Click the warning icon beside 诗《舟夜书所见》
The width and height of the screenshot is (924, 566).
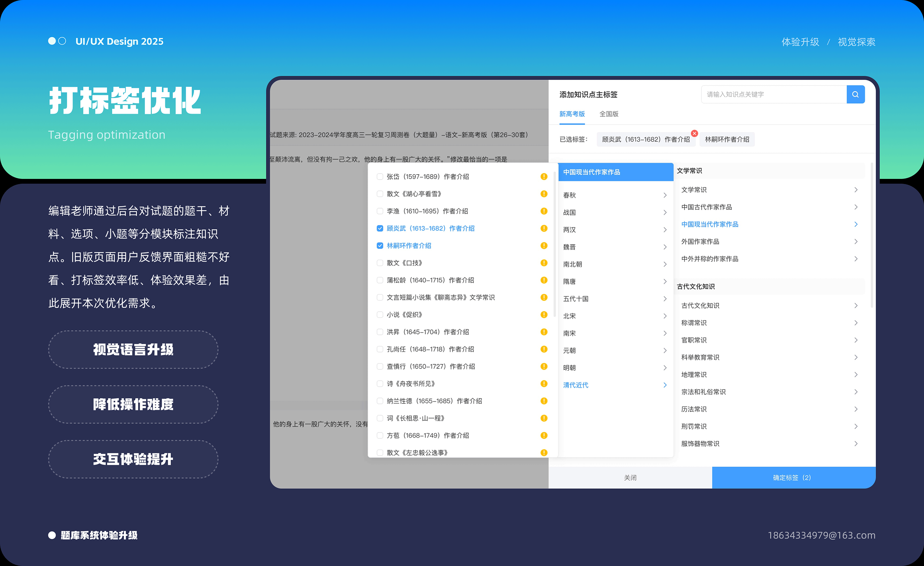544,383
